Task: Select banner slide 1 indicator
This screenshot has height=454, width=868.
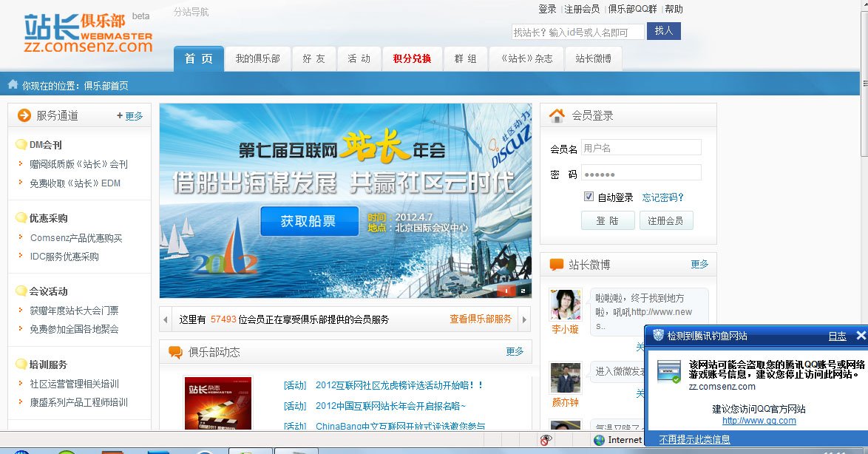Action: tap(506, 291)
